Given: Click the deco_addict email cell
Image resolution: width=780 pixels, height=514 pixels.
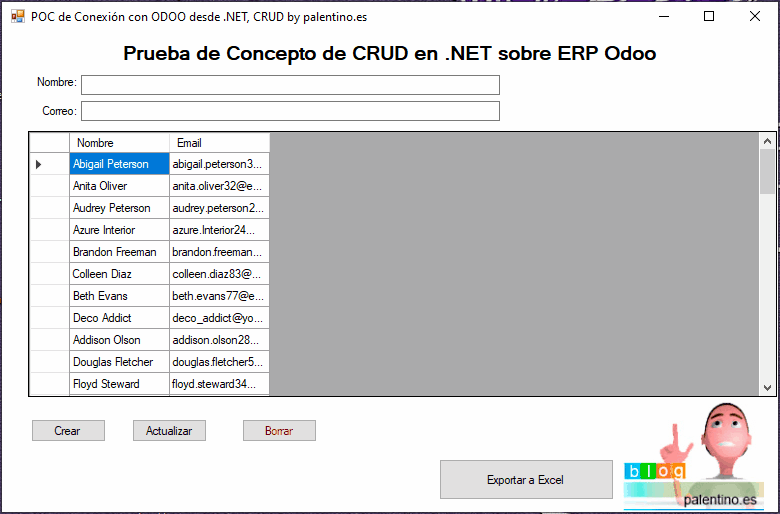Looking at the screenshot, I should pos(219,318).
